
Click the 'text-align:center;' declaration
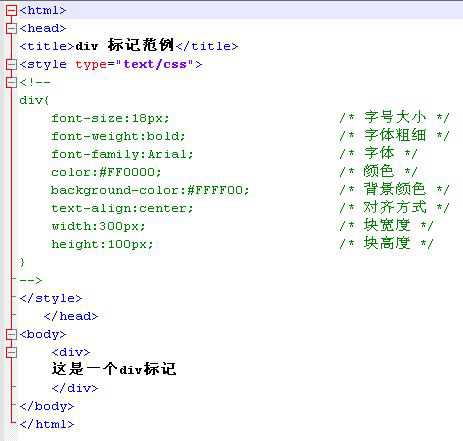[122, 208]
